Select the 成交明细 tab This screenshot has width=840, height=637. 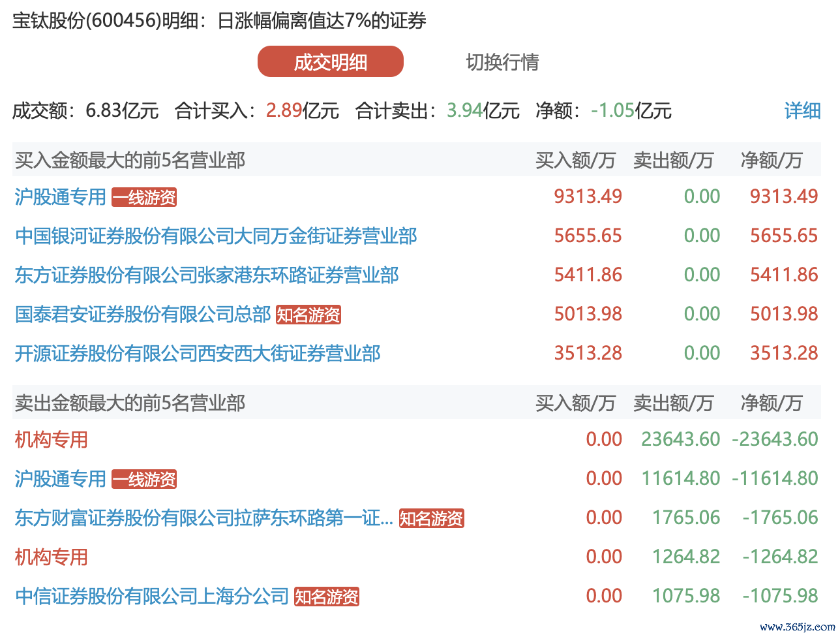331,62
